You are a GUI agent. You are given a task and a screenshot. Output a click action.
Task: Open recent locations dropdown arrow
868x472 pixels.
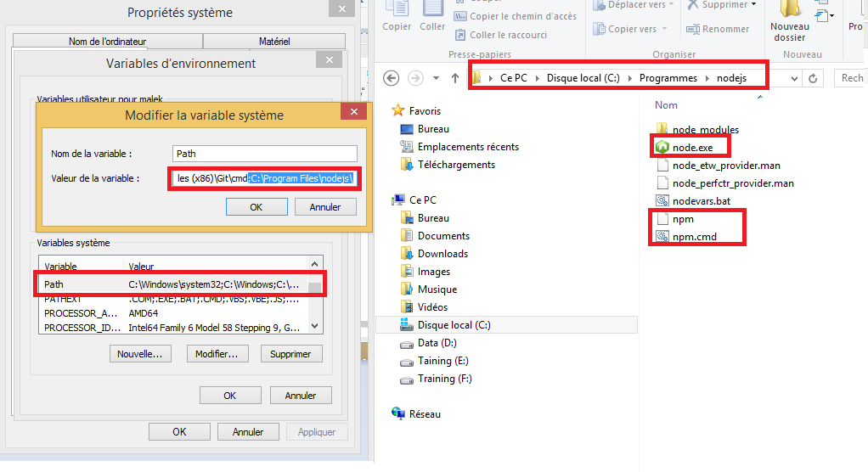tap(437, 78)
